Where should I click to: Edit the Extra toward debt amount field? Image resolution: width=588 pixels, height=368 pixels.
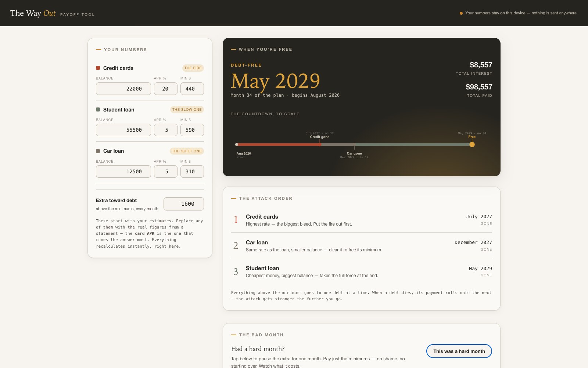point(184,204)
